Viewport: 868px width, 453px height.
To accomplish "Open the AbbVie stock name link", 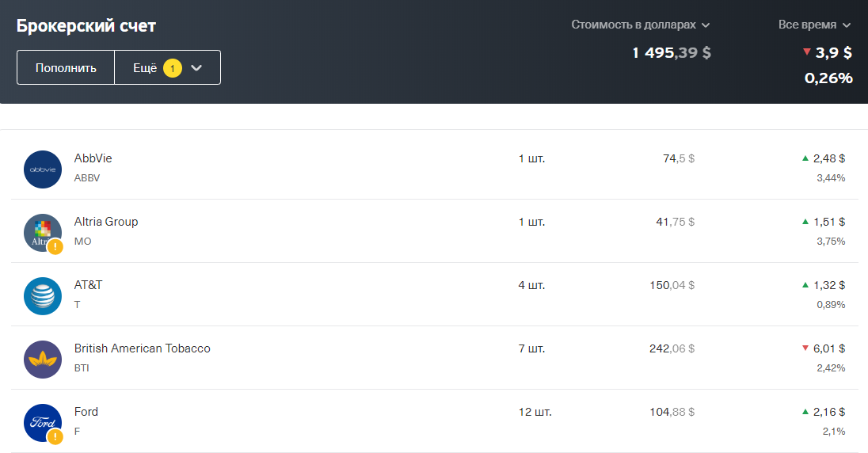I will [x=93, y=158].
